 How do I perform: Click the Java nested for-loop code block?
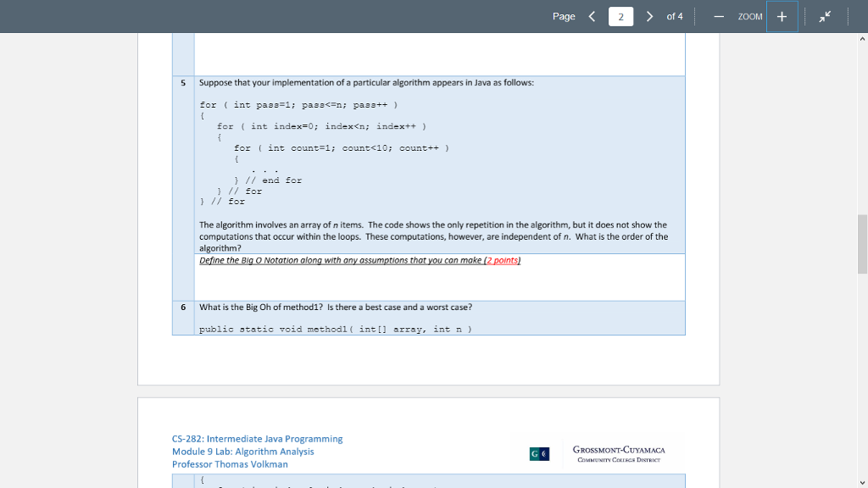pyautogui.click(x=314, y=152)
